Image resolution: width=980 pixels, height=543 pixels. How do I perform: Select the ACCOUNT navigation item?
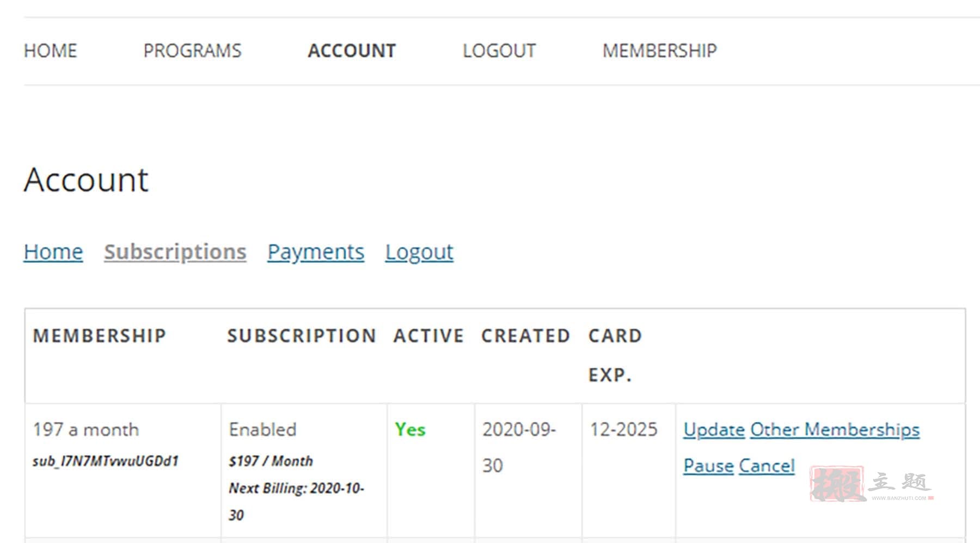click(x=352, y=51)
